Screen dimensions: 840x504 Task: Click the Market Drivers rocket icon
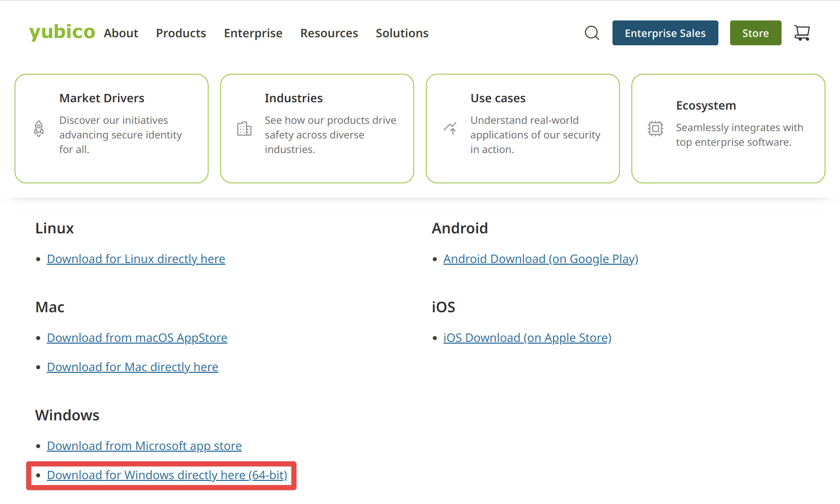(39, 129)
